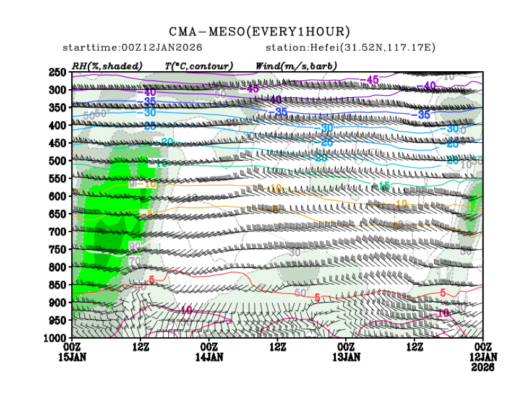532x411 pixels.
Task: Select the 900 pressure axis label
Action: click(58, 302)
